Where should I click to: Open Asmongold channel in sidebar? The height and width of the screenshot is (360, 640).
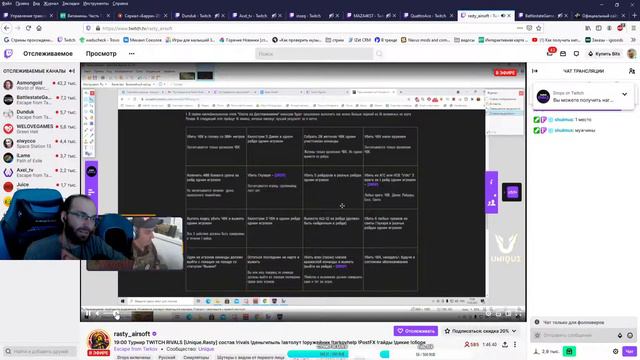pyautogui.click(x=40, y=85)
